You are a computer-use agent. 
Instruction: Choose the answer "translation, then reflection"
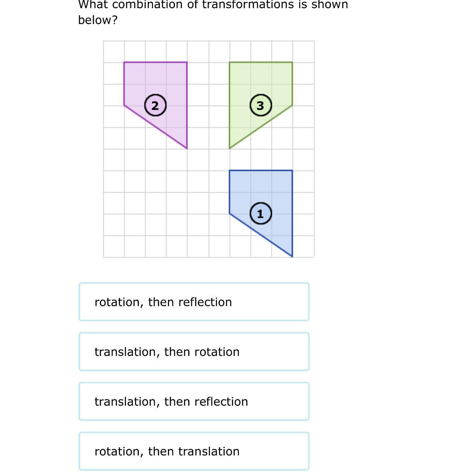pyautogui.click(x=194, y=401)
